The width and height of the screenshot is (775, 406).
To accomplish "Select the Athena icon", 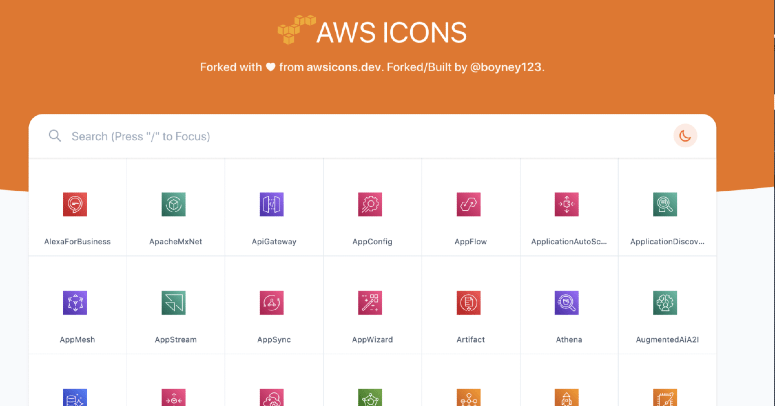I will pos(567,303).
